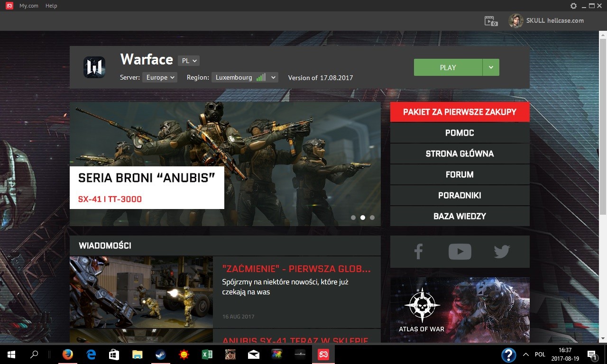
Task: Open the Action Center notifications icon
Action: pos(592,354)
